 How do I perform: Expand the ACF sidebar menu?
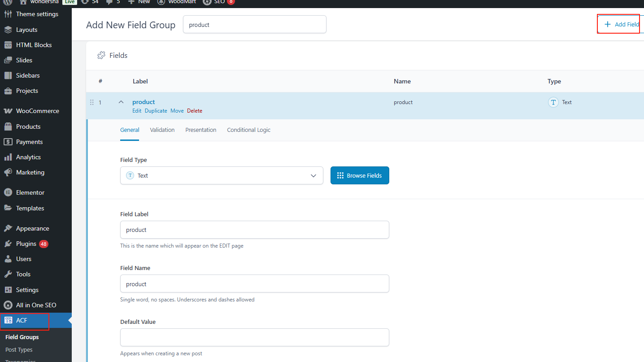(x=22, y=320)
